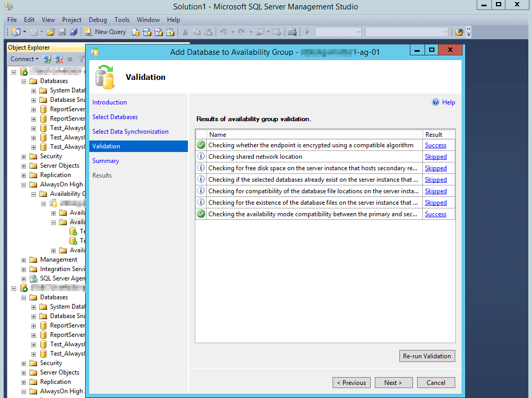532x398 pixels.
Task: Click the Help link in the wizard
Action: [448, 102]
